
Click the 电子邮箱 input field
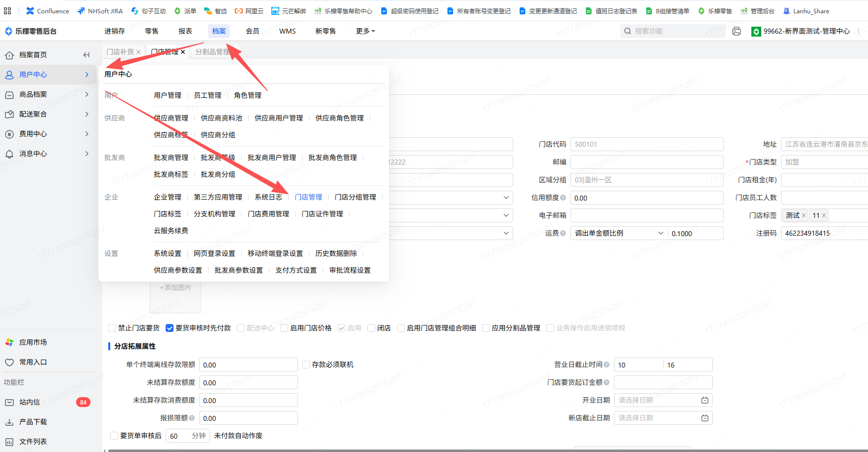(647, 215)
